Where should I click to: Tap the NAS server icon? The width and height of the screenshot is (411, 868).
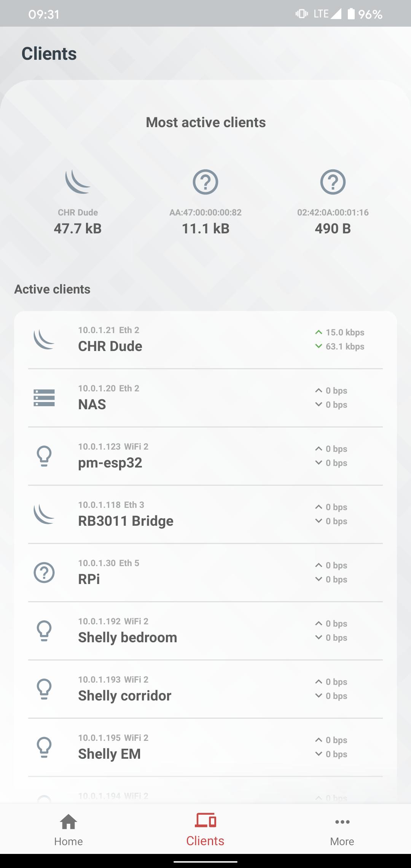point(44,398)
